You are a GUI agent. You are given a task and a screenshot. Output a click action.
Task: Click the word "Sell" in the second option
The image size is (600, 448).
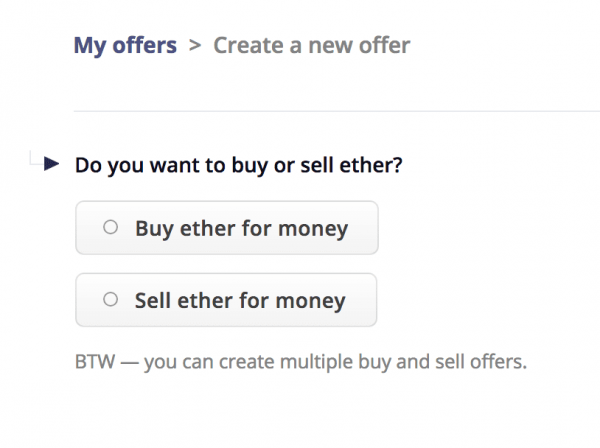(x=154, y=300)
